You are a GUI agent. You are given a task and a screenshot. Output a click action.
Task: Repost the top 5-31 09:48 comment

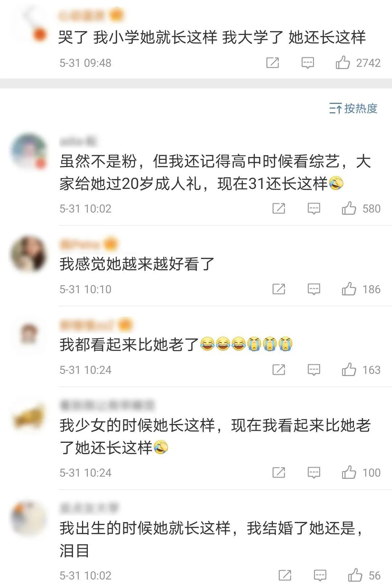click(273, 63)
